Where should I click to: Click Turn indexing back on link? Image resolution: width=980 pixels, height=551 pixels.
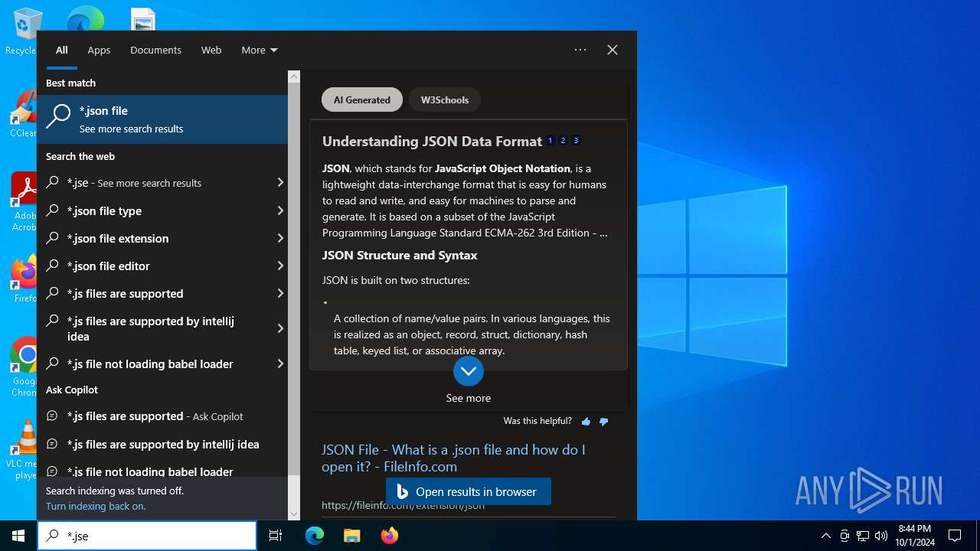point(96,506)
